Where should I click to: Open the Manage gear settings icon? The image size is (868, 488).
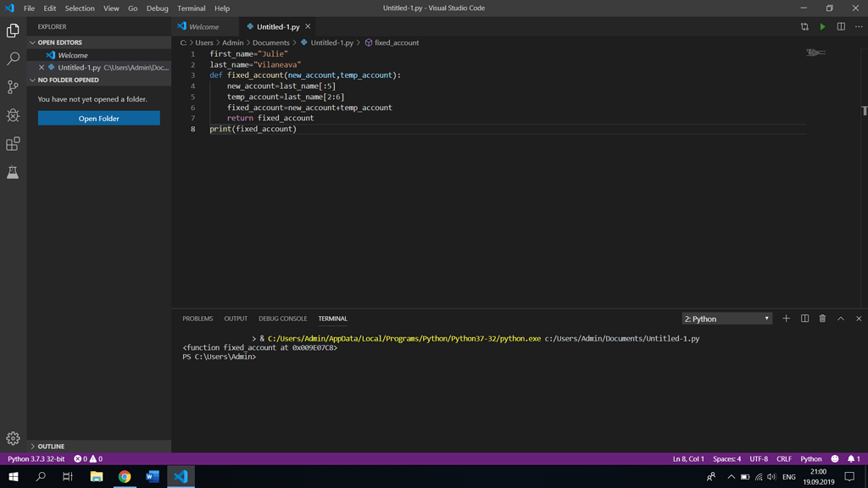point(13,438)
